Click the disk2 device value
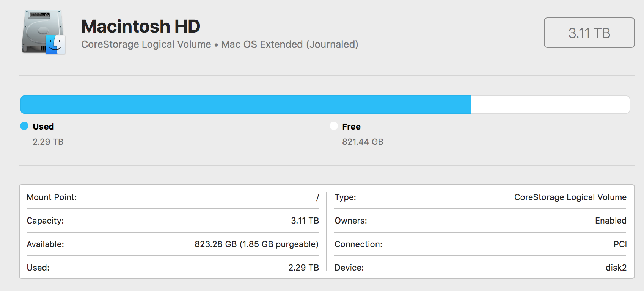 coord(616,268)
